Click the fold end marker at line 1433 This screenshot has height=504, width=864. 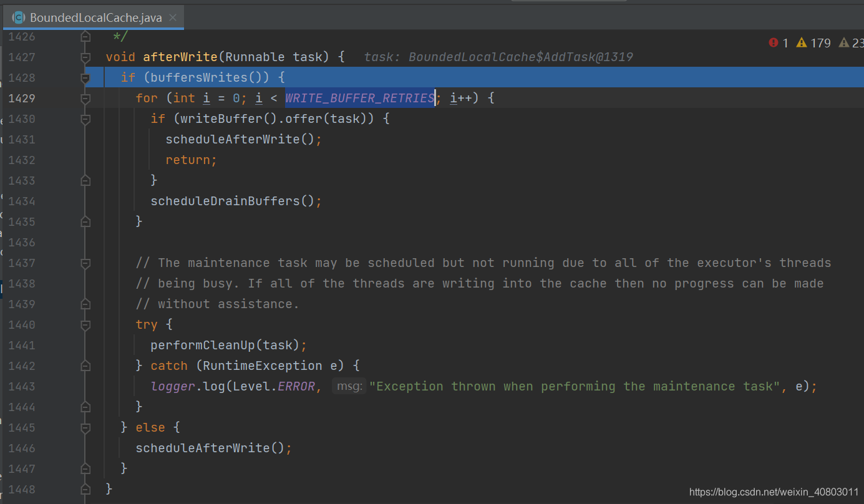pos(85,181)
